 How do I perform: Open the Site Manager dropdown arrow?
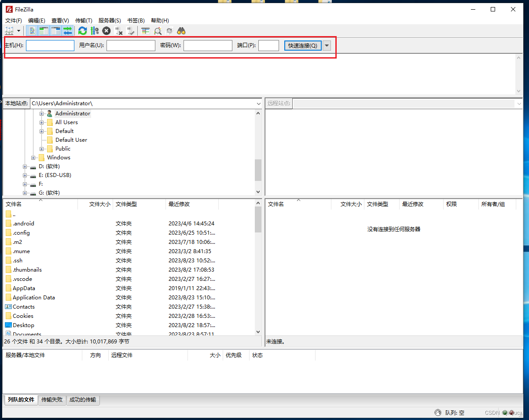coord(18,31)
